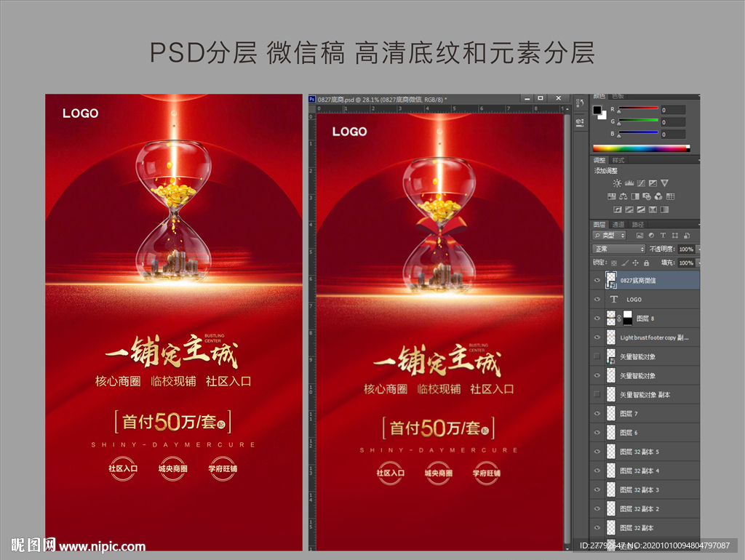Add a Photo Filter adjustment

pos(647,196)
